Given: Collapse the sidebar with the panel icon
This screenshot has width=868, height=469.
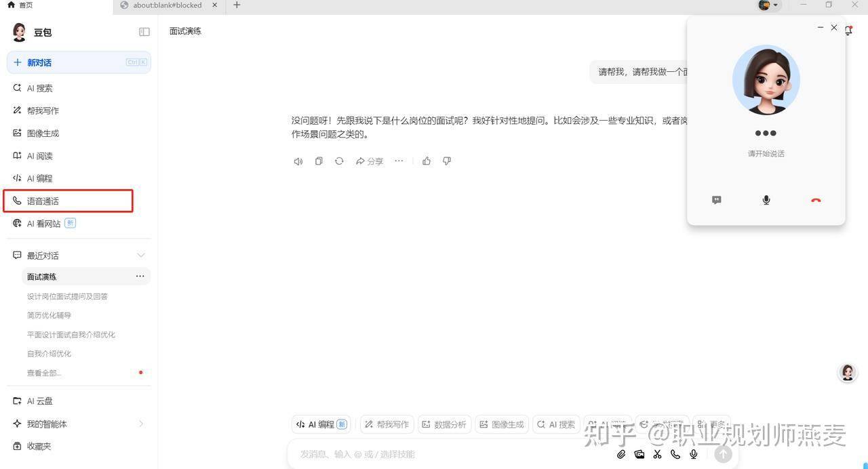Looking at the screenshot, I should (x=144, y=32).
